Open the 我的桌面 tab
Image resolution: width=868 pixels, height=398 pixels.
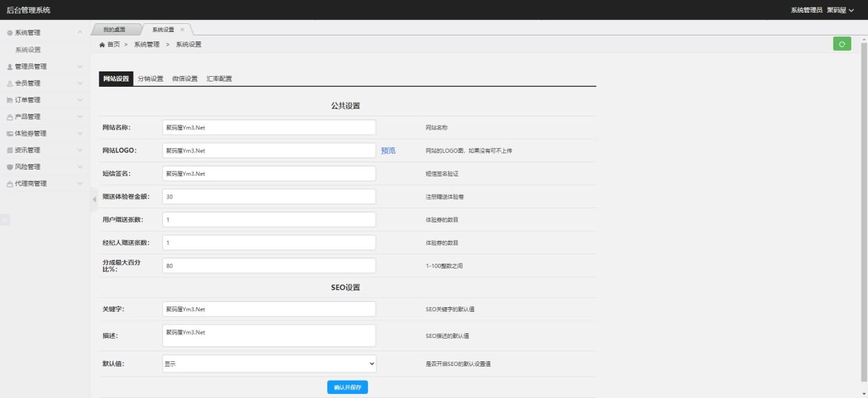pyautogui.click(x=115, y=29)
